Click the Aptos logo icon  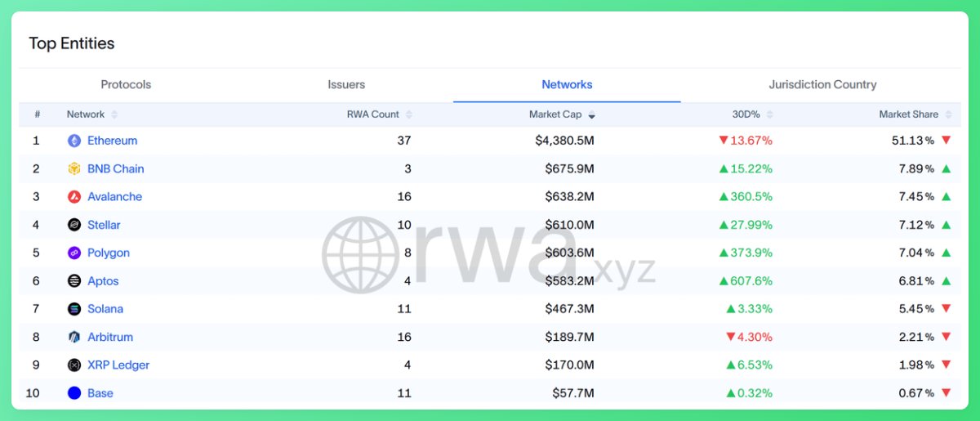click(x=74, y=281)
